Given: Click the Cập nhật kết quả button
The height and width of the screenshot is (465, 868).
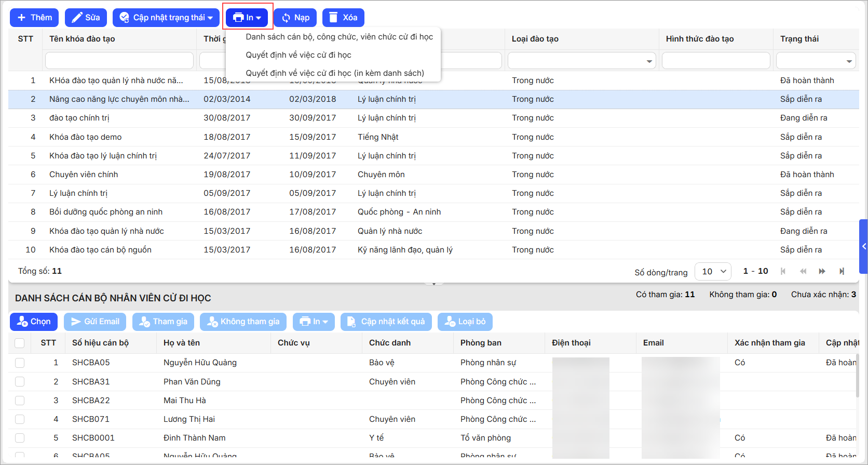Looking at the screenshot, I should (x=386, y=322).
